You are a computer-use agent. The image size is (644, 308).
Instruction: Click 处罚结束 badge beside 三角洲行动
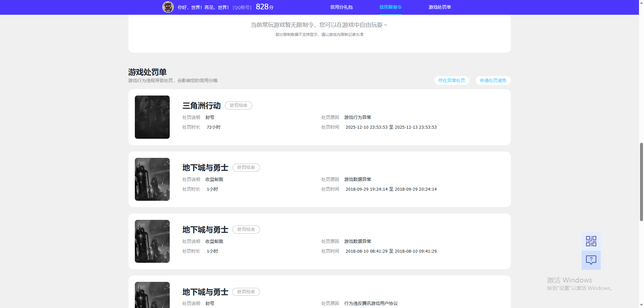pos(238,106)
